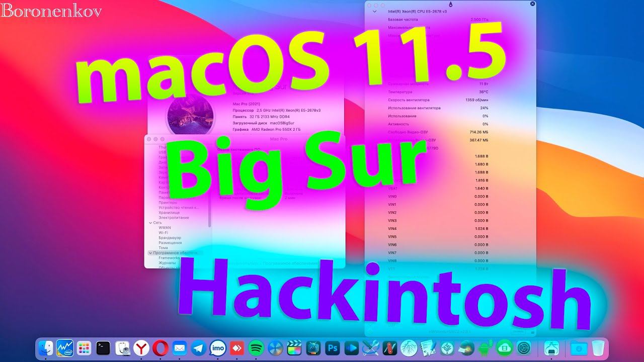Open Final Cut Pro in the dock
This screenshot has height=362, width=644.
[294, 348]
